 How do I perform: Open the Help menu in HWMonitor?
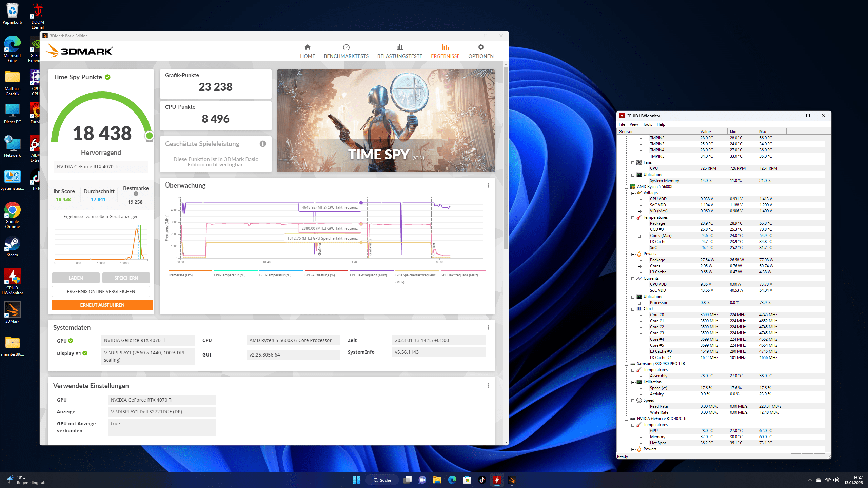tap(661, 124)
